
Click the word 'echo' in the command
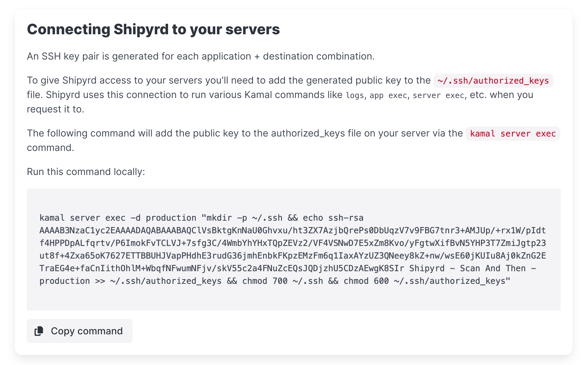point(313,218)
